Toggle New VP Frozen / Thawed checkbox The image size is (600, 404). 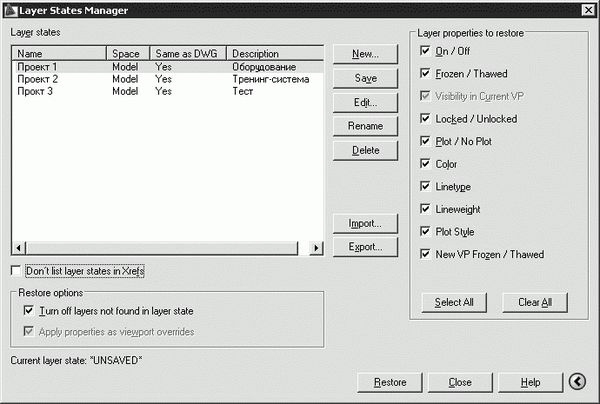(x=425, y=254)
